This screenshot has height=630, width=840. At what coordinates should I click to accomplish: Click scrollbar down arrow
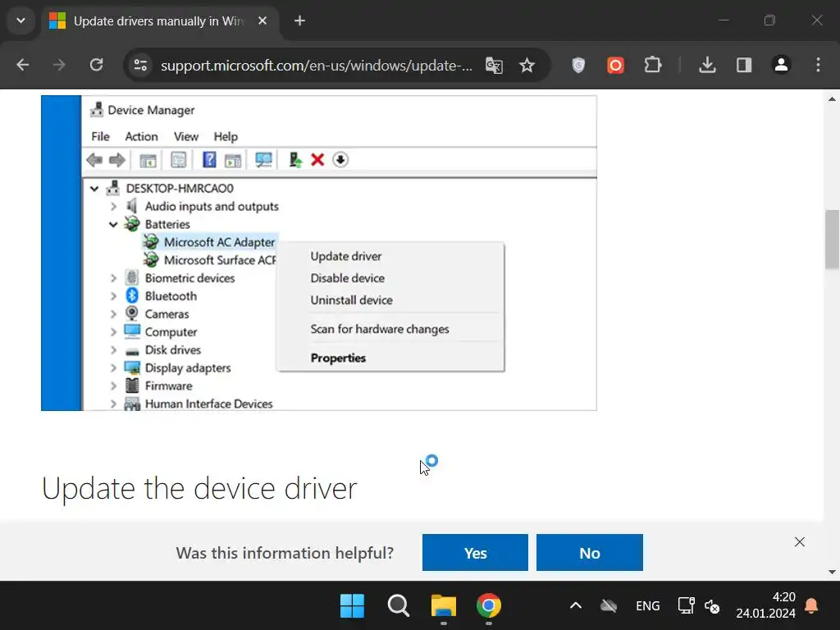point(832,572)
